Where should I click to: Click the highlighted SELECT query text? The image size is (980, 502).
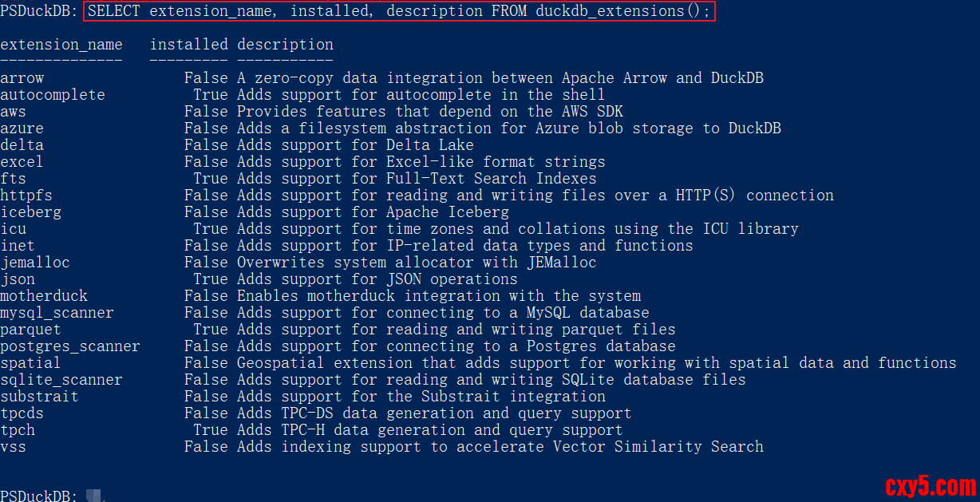398,11
